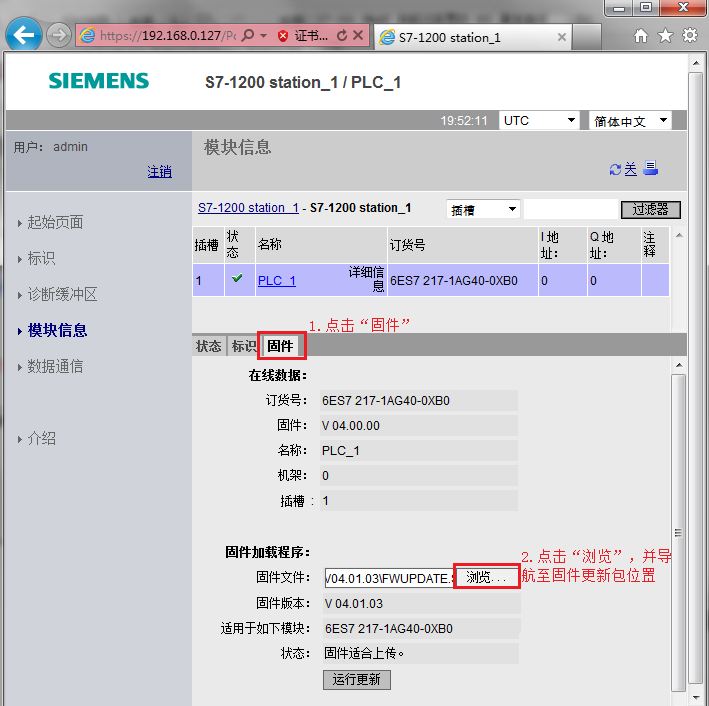This screenshot has height=706, width=709.
Task: Switch to the 标识 tab beside 固件
Action: click(x=243, y=346)
